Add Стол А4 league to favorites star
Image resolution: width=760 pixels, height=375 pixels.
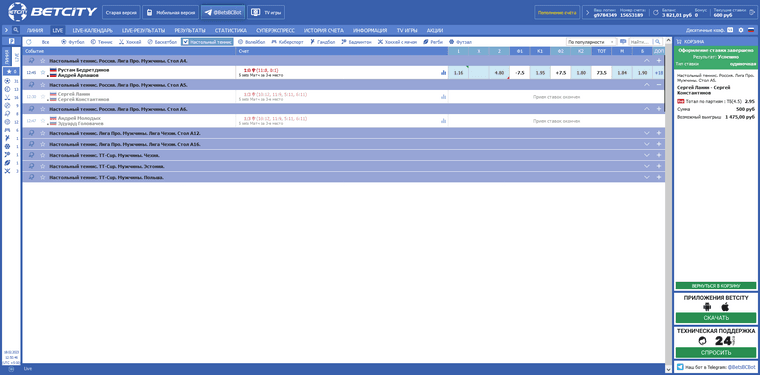(x=43, y=61)
